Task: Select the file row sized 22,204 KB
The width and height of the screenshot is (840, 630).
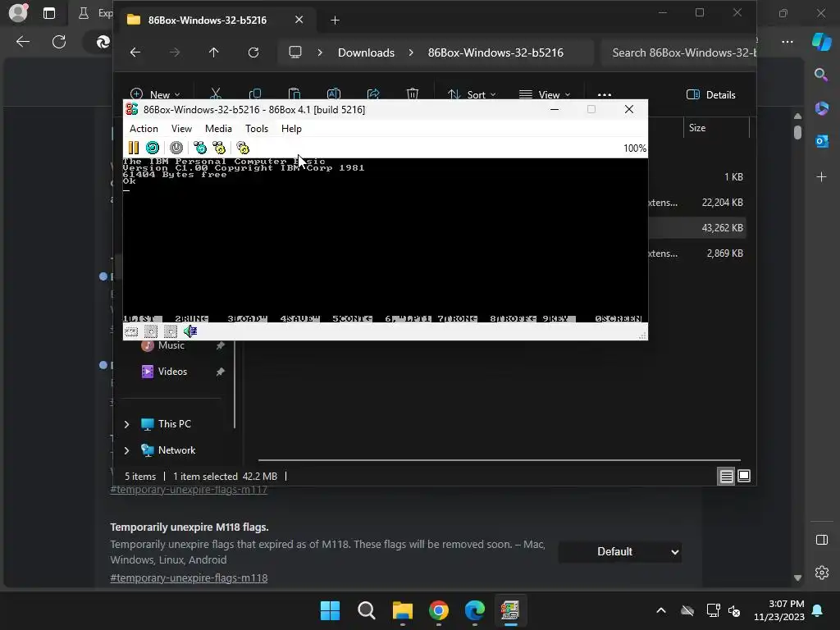Action: [696, 203]
